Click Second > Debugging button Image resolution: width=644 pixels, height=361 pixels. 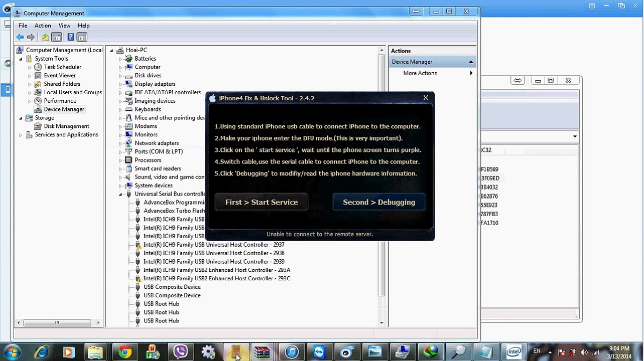click(379, 202)
